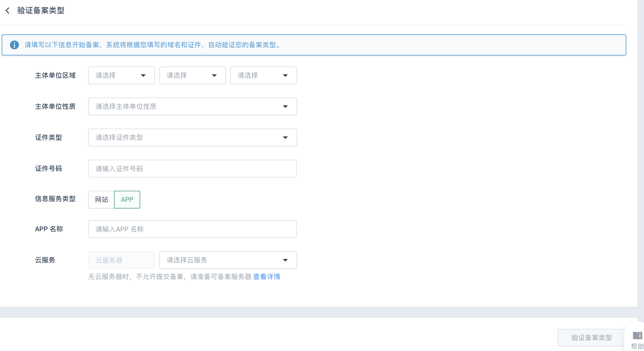Open the first 主体单位区域 region dropdown

click(x=121, y=75)
